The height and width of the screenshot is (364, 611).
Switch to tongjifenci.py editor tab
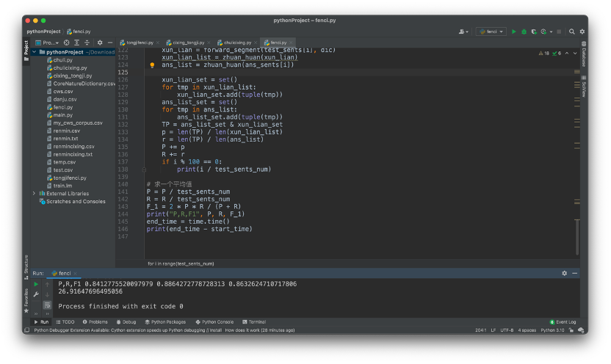click(140, 43)
